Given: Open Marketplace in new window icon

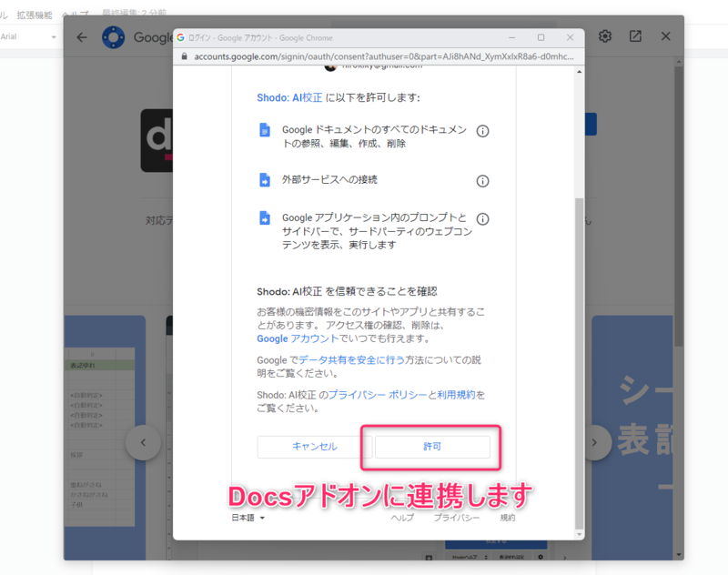Looking at the screenshot, I should tap(635, 36).
